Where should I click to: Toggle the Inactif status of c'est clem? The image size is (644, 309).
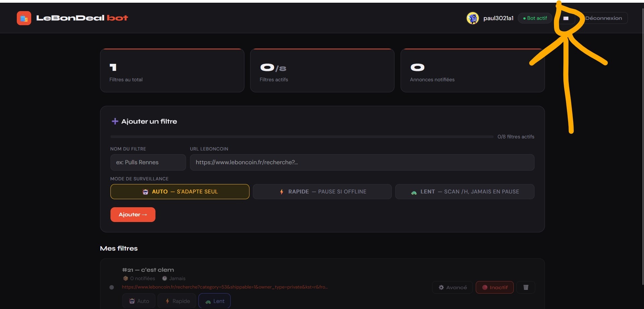pos(495,287)
